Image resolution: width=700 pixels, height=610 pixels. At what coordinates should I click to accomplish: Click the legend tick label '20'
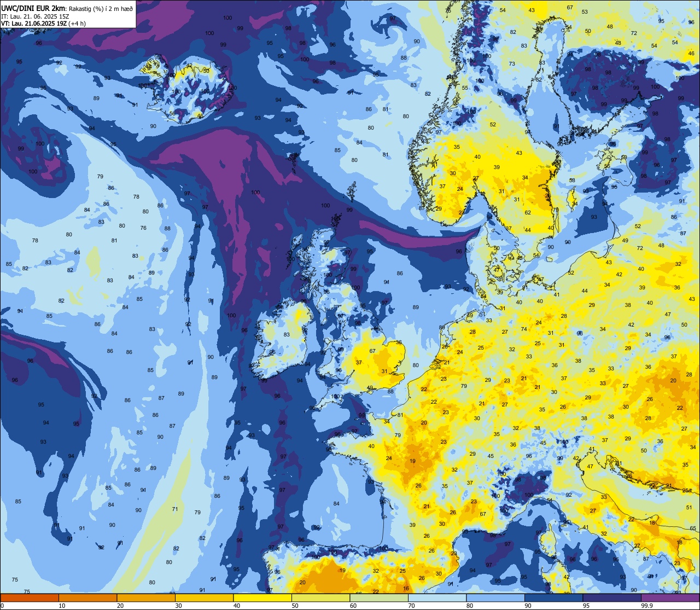pos(120,606)
